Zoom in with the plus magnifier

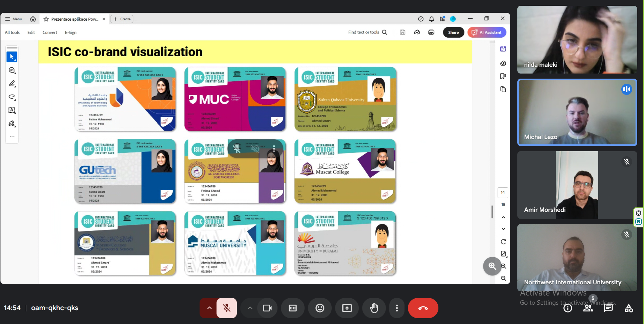(504, 266)
